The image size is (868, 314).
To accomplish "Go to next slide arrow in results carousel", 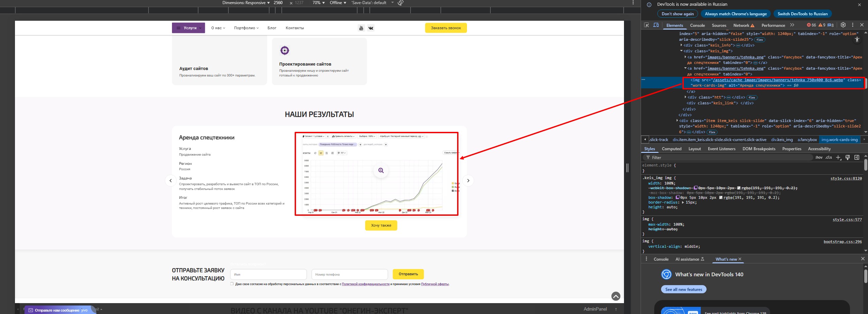I will (468, 180).
